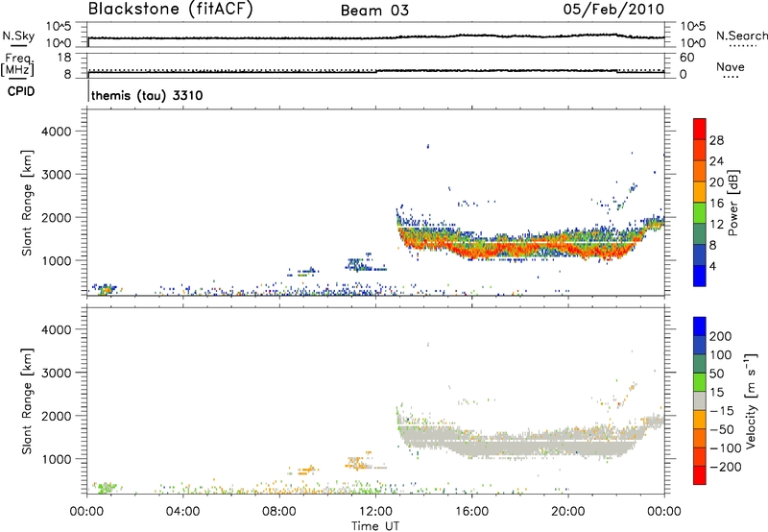Click the date '05/Feb/2010'

[613, 10]
